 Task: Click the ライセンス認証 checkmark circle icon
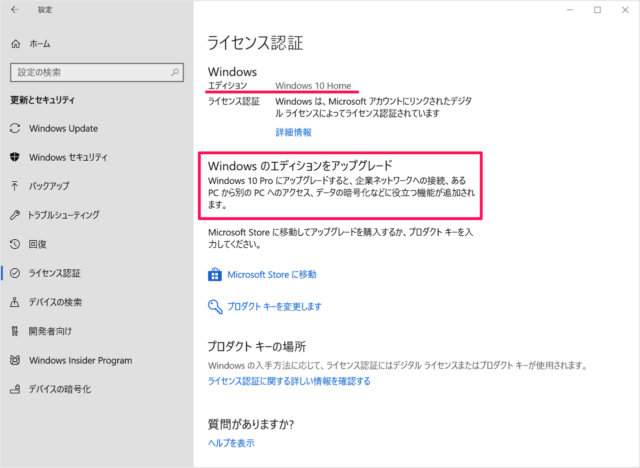click(15, 273)
